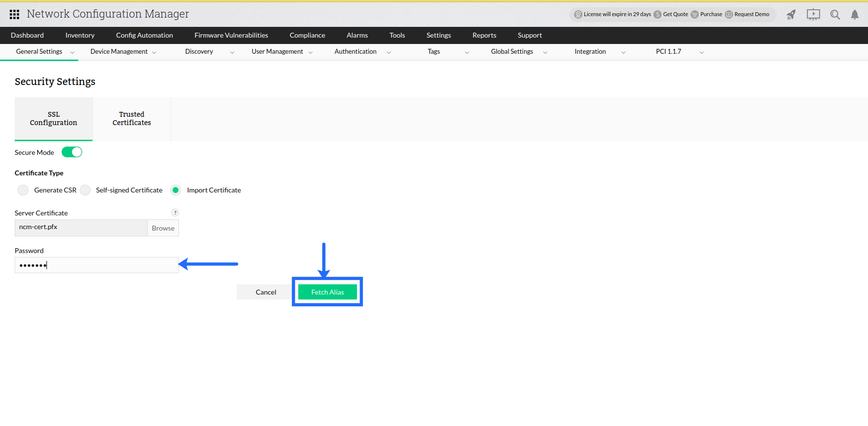Screen dimensions: 868x426
Task: Click the Integration submenu label
Action: tap(590, 51)
